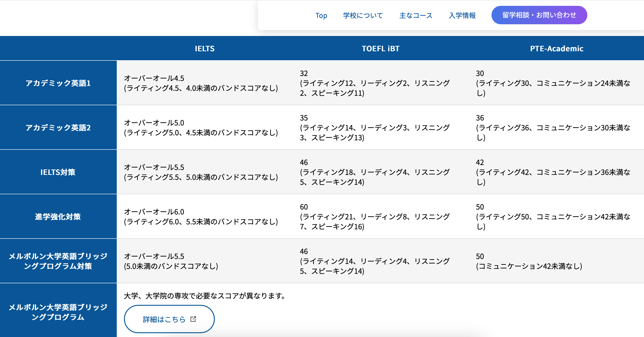Click the アカデミック英語1 row header
644x337 pixels.
[58, 83]
